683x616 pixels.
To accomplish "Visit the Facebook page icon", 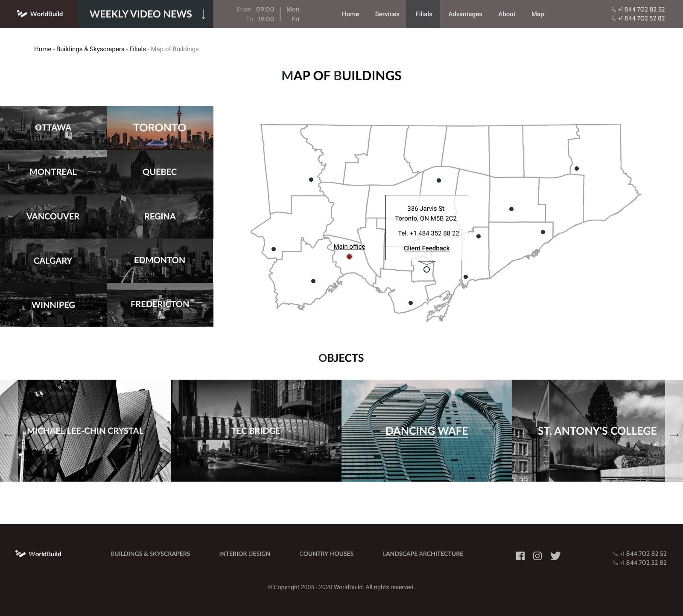I will pos(520,556).
